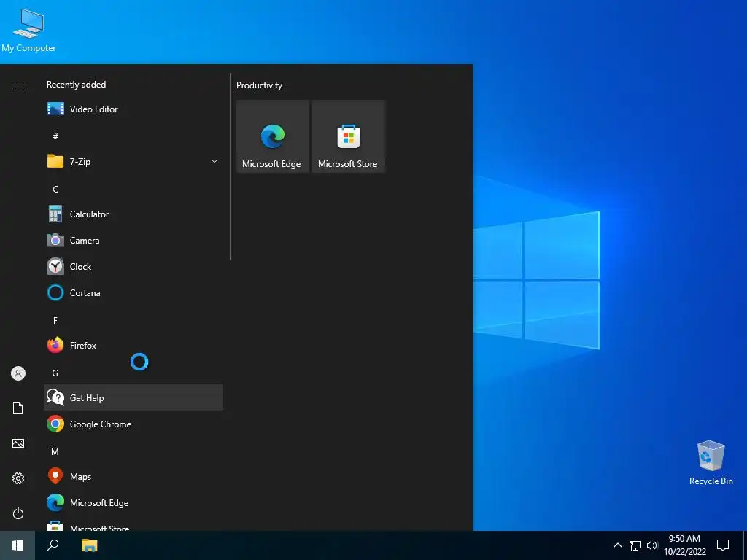Launch the Camera app
The height and width of the screenshot is (560, 747).
click(133, 241)
